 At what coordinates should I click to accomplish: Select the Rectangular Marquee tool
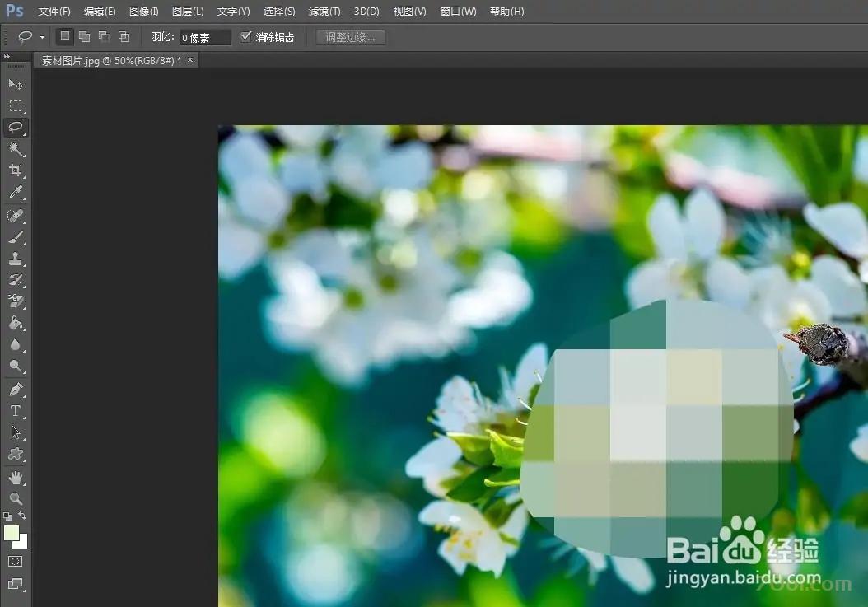tap(16, 105)
